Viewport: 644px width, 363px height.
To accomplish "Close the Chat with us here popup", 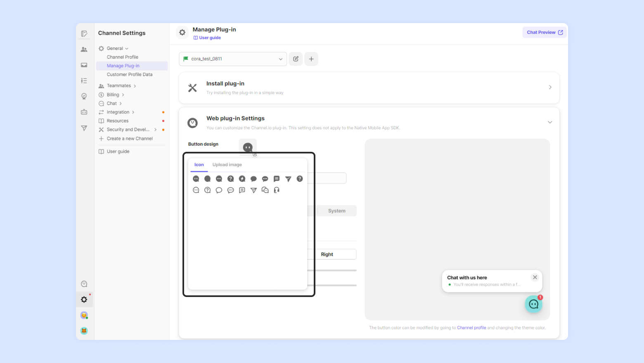I will click(x=535, y=277).
